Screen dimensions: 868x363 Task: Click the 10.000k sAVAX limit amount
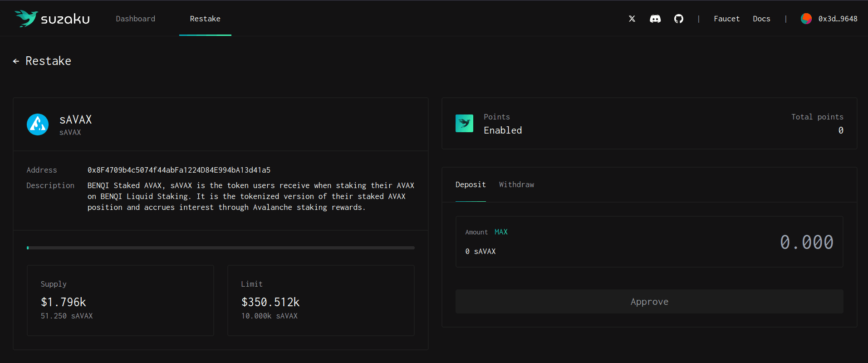270,316
